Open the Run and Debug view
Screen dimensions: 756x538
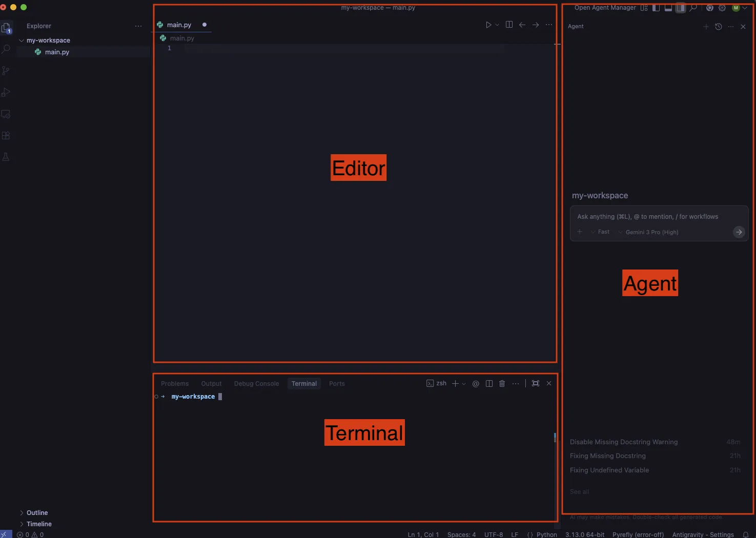pos(6,92)
